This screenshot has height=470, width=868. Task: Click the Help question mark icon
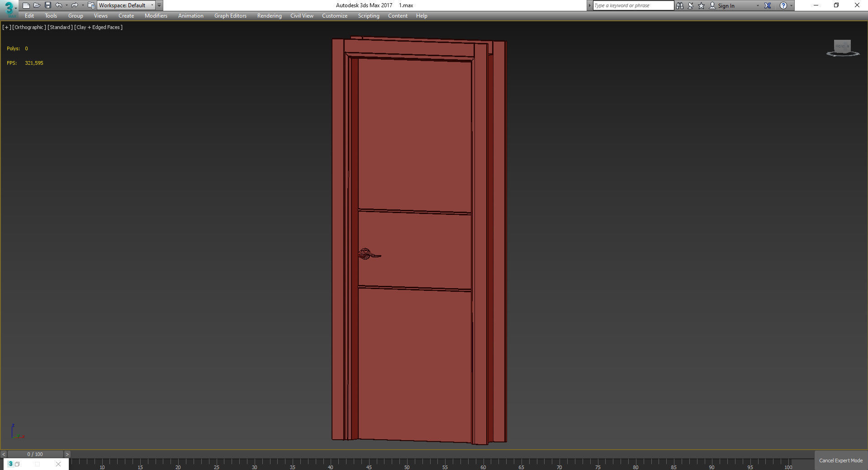pos(783,5)
